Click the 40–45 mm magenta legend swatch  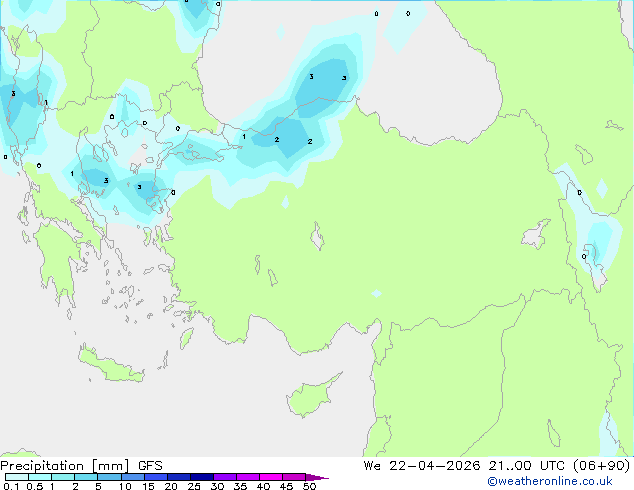(271, 477)
